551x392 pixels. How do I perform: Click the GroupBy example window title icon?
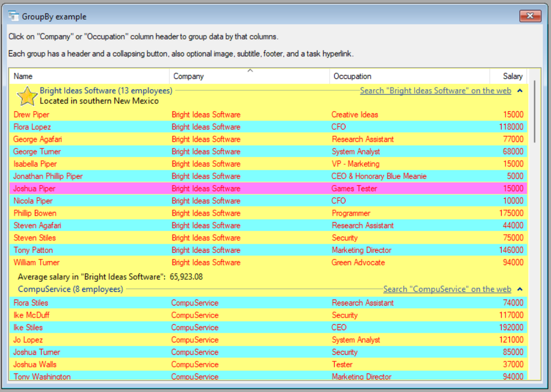(x=14, y=16)
